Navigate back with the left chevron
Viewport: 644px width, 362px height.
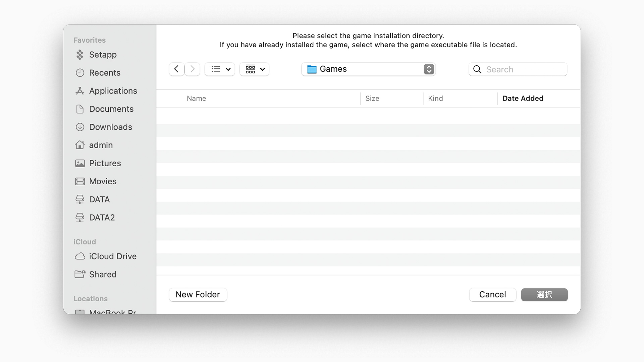tap(176, 69)
